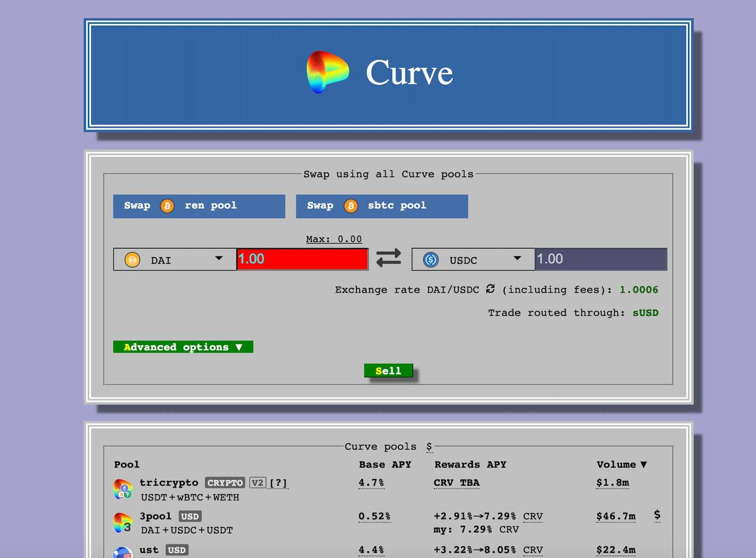Click the DAI coin icon
The width and height of the screenshot is (756, 558).
click(x=132, y=259)
